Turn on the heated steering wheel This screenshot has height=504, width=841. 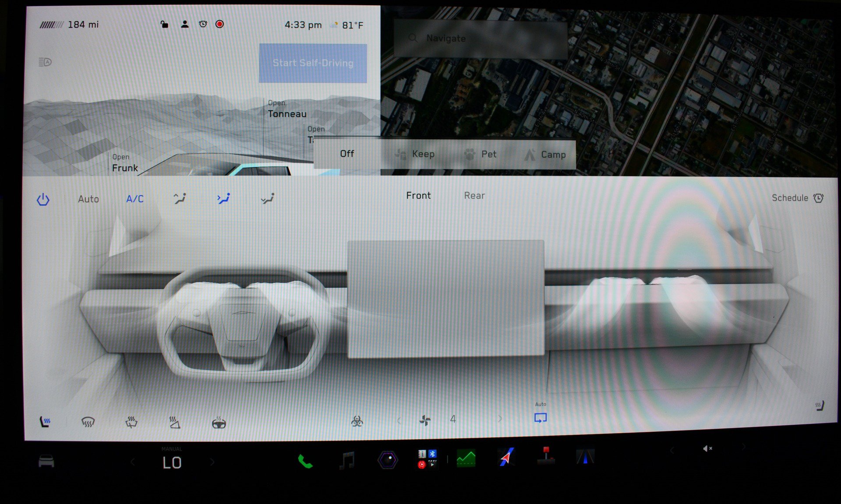click(219, 423)
